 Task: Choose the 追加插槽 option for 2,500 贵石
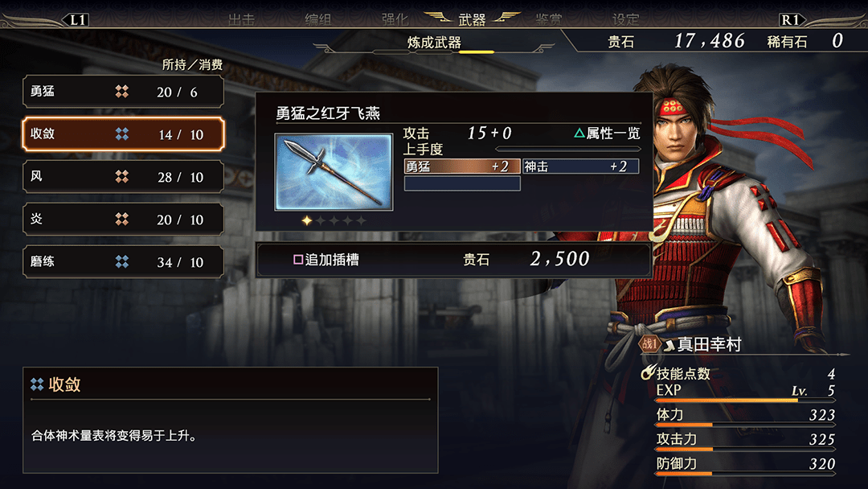pyautogui.click(x=452, y=259)
